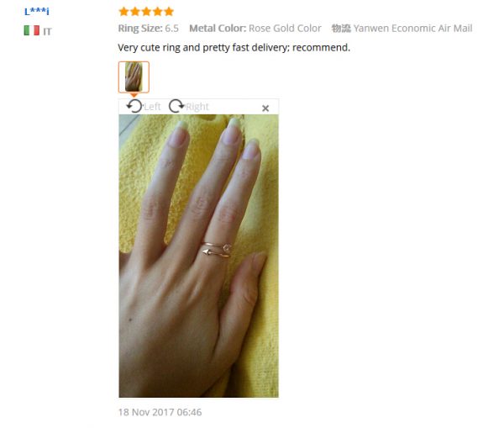This screenshot has width=504, height=428.
Task: Rotate the photo left using counterclockwise arrow icon
Action: [x=134, y=106]
